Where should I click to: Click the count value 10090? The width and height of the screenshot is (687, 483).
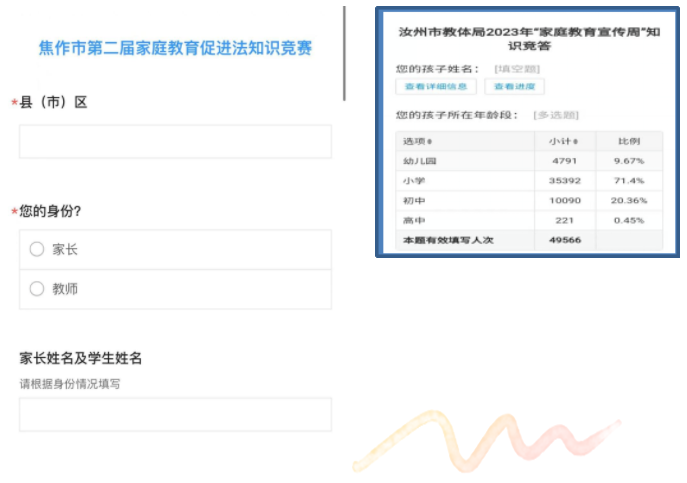[565, 200]
